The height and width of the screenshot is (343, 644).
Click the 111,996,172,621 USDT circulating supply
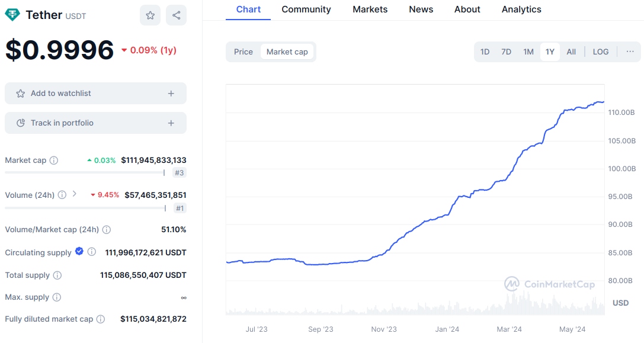(x=146, y=252)
